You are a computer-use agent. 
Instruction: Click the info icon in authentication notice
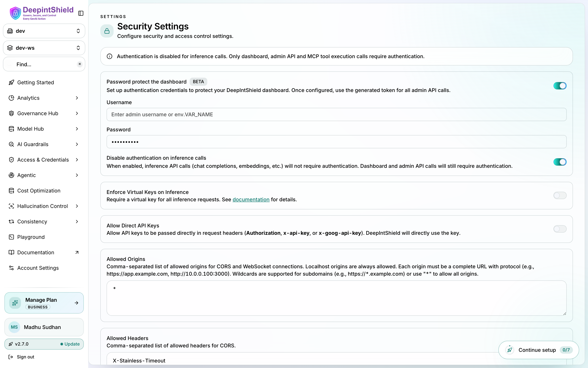click(x=110, y=56)
